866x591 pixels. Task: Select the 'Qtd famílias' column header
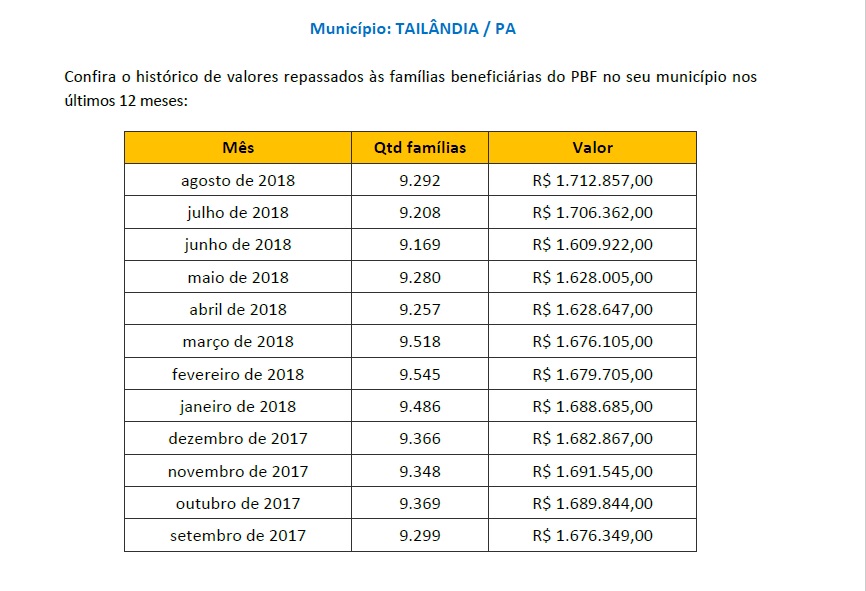click(x=420, y=148)
